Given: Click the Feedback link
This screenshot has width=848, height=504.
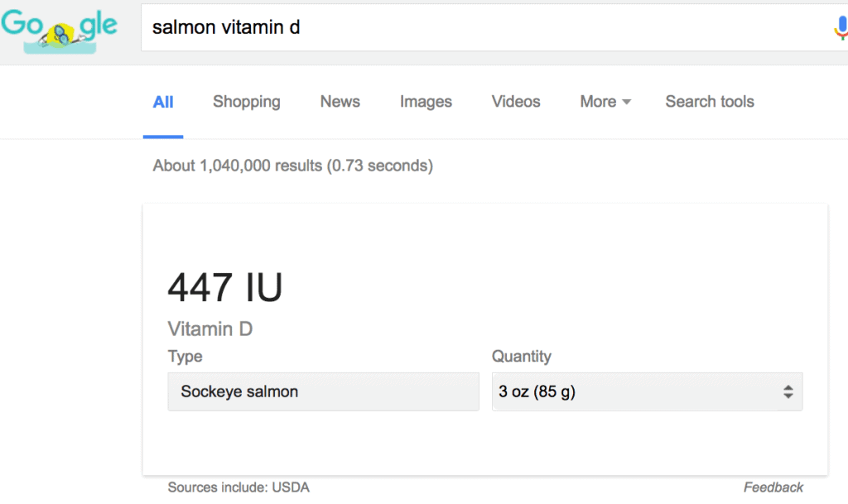Looking at the screenshot, I should [x=773, y=487].
